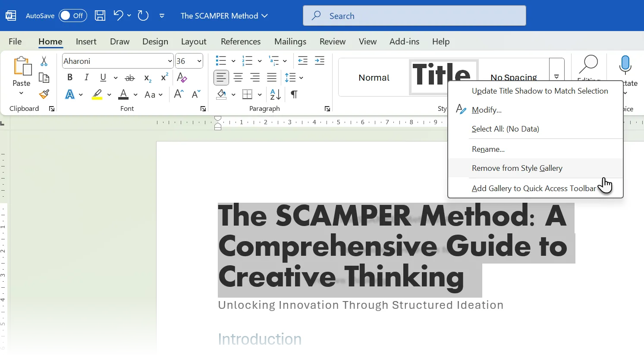Open the Font dialog launcher
This screenshot has height=355, width=644.
(203, 109)
